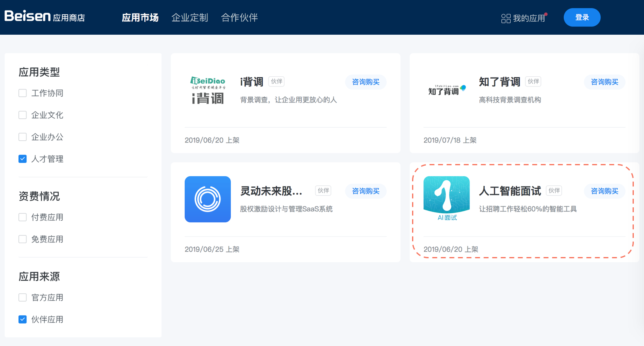Check the 企业办公 checkbox

[22, 137]
